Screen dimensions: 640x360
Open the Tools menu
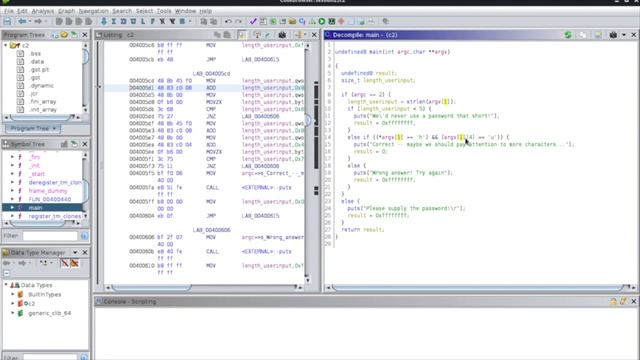tap(164, 11)
